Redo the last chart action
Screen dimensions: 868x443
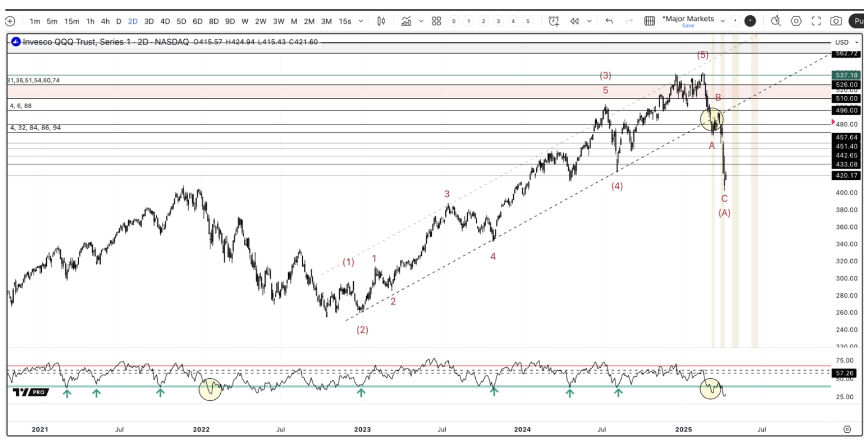click(630, 21)
